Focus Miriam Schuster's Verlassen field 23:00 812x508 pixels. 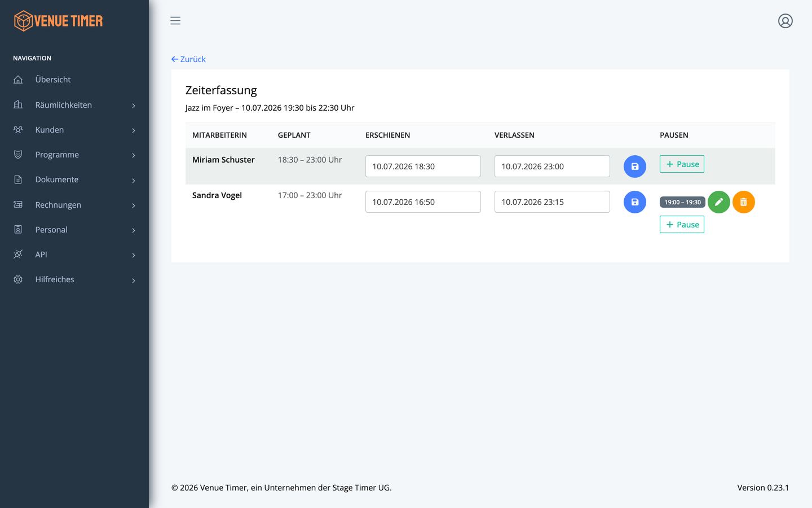click(x=552, y=167)
